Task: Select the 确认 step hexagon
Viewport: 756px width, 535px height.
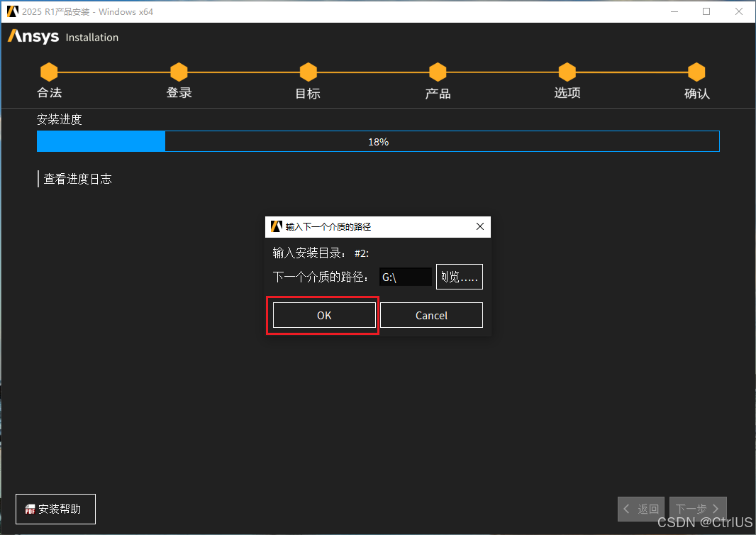Action: pos(696,72)
